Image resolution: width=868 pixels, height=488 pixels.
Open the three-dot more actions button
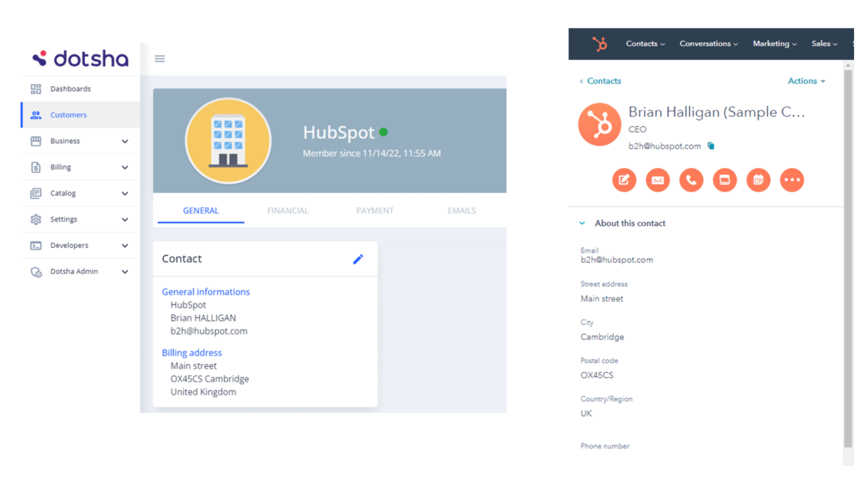tap(792, 180)
